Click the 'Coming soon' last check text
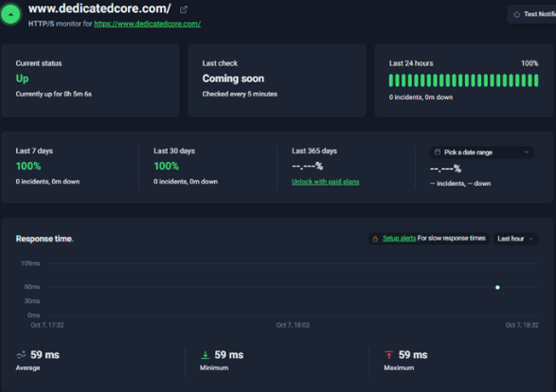Image resolution: width=556 pixels, height=392 pixels. click(233, 79)
